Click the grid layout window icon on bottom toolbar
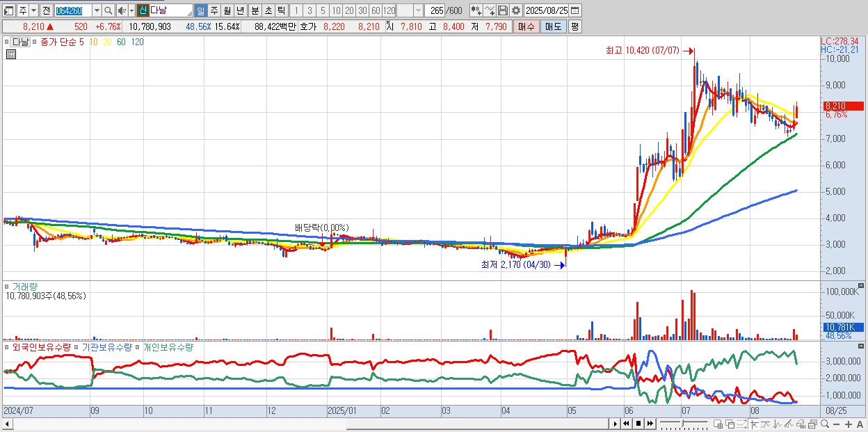Viewport: 868px width, 432px height. pyautogui.click(x=718, y=424)
